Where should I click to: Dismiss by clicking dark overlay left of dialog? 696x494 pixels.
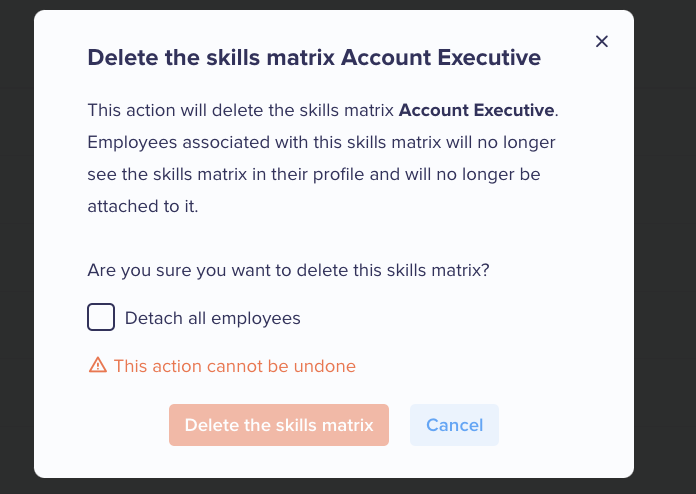point(17,247)
